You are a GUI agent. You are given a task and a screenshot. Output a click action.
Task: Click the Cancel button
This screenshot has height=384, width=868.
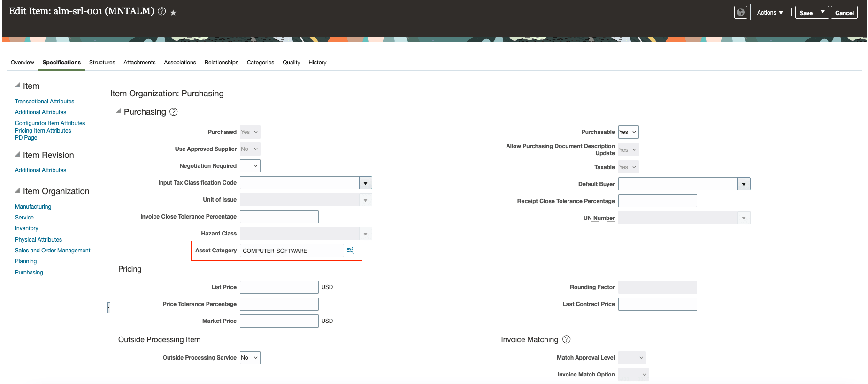click(844, 13)
